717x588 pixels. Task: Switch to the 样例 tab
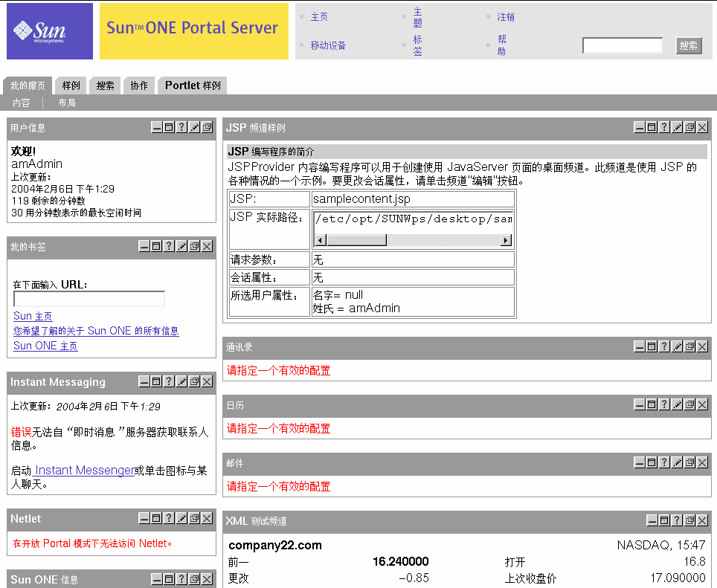(x=71, y=85)
